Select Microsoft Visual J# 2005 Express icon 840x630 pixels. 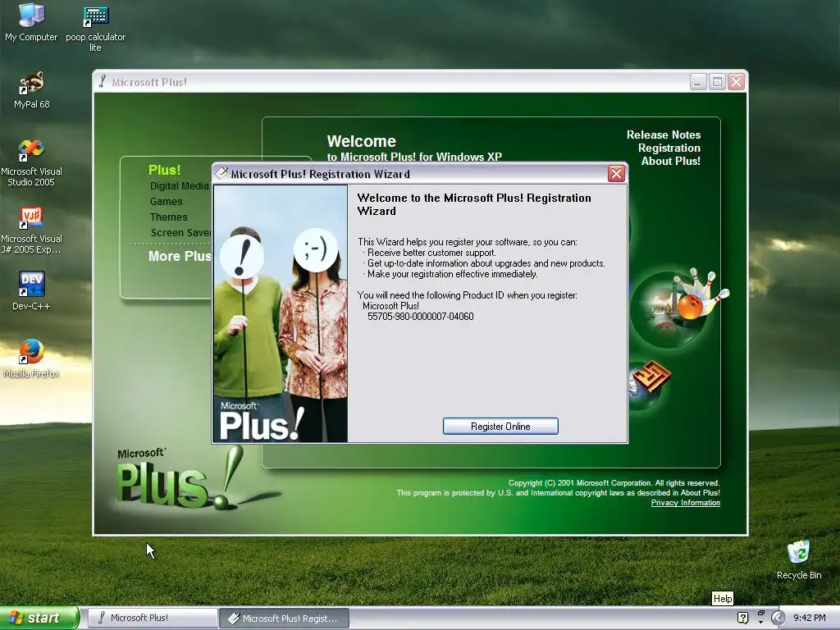click(x=32, y=231)
